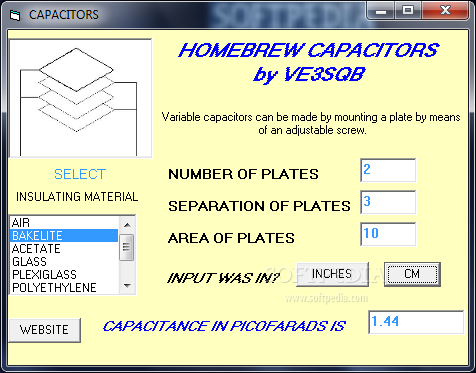Viewport: 476px width, 373px height.
Task: Click the CAPACITORS window title bar icon
Action: pos(15,15)
